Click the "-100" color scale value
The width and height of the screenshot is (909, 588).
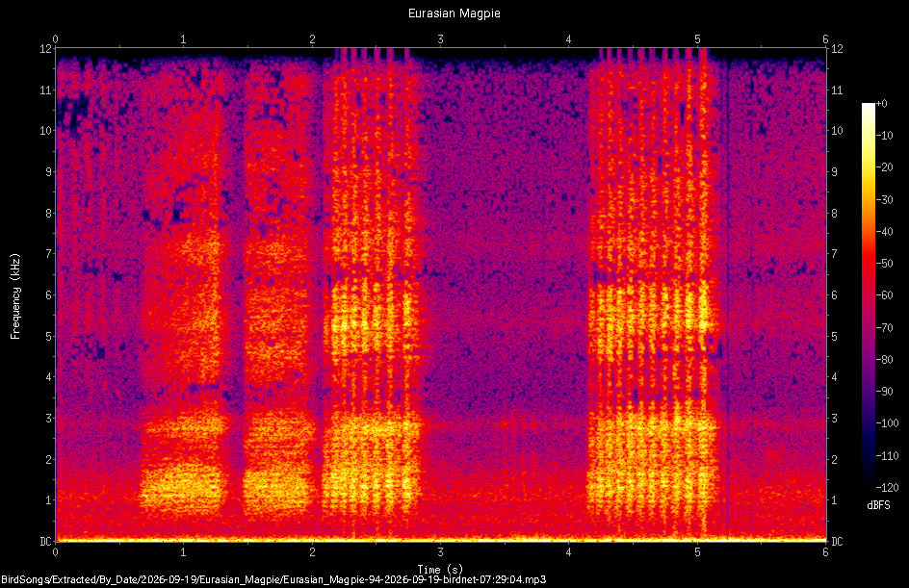887,423
